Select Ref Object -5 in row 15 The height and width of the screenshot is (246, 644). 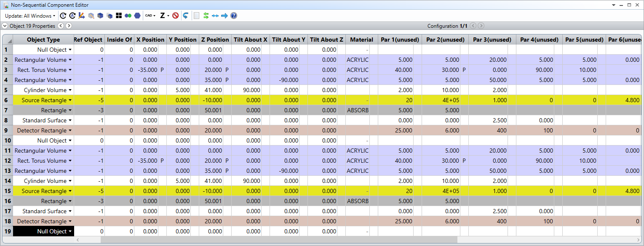click(x=89, y=191)
